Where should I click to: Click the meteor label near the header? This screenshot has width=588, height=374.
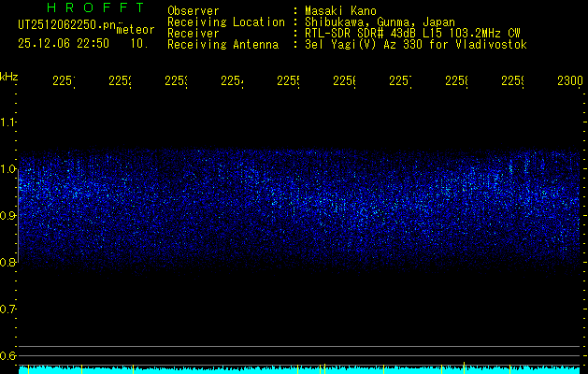tap(136, 29)
